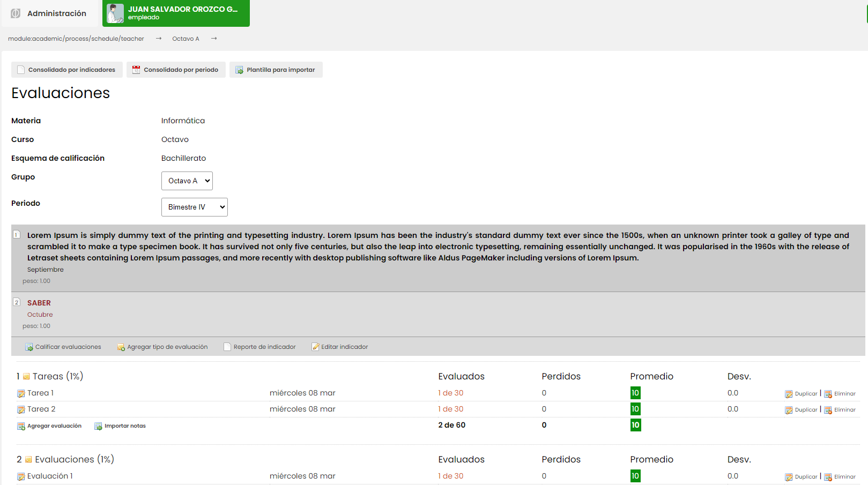
Task: Click Editar indicador
Action: coord(340,347)
